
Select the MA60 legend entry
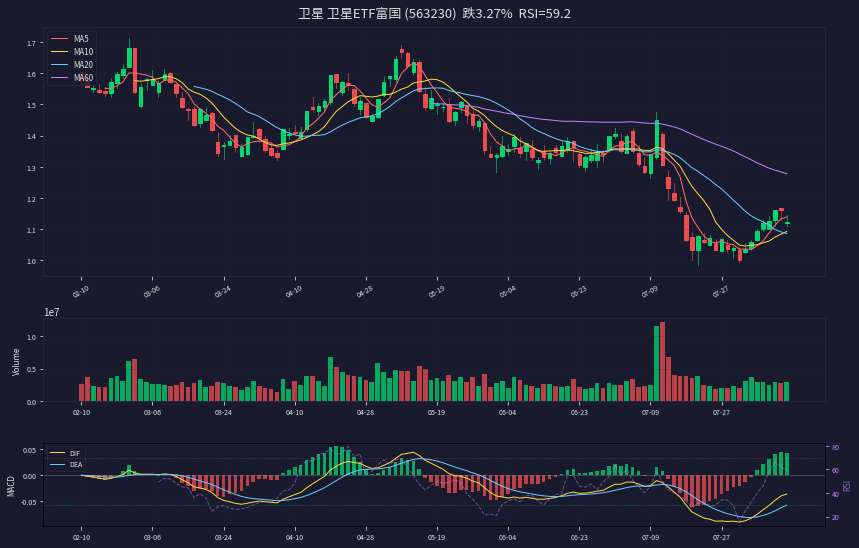tap(72, 78)
